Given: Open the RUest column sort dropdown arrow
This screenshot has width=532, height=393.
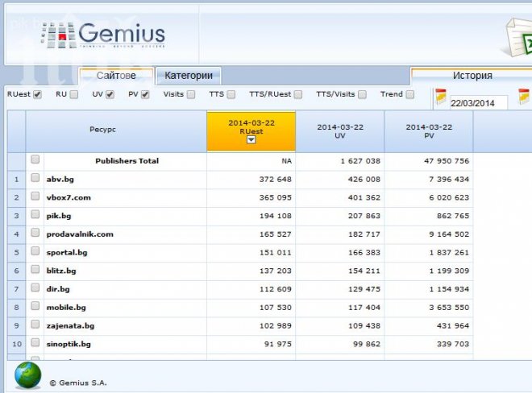Looking at the screenshot, I should (251, 140).
